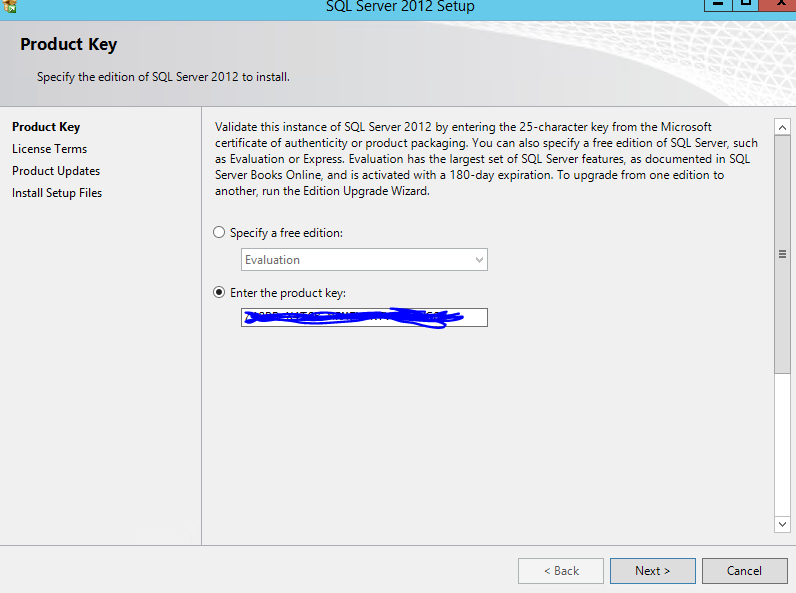Click the Cancel button
The height and width of the screenshot is (593, 796).
(x=744, y=571)
